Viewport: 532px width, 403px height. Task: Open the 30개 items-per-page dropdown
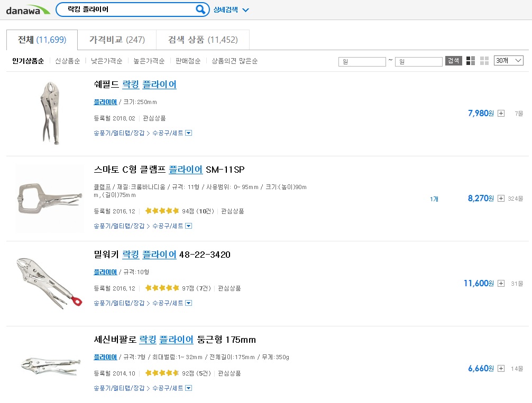point(508,61)
